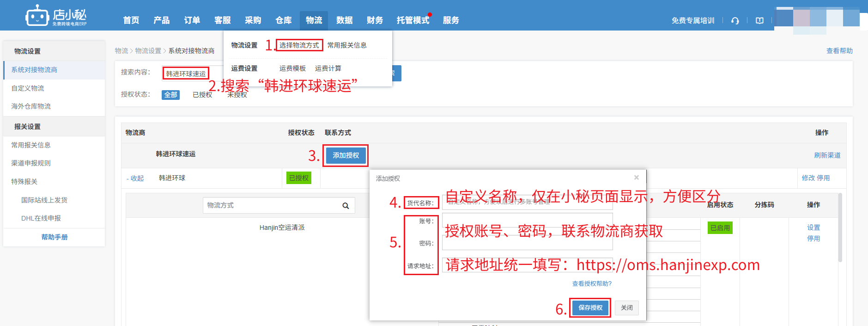Open 帮助手册 in the sidebar
Screen dimensions: 868x326
click(55, 237)
